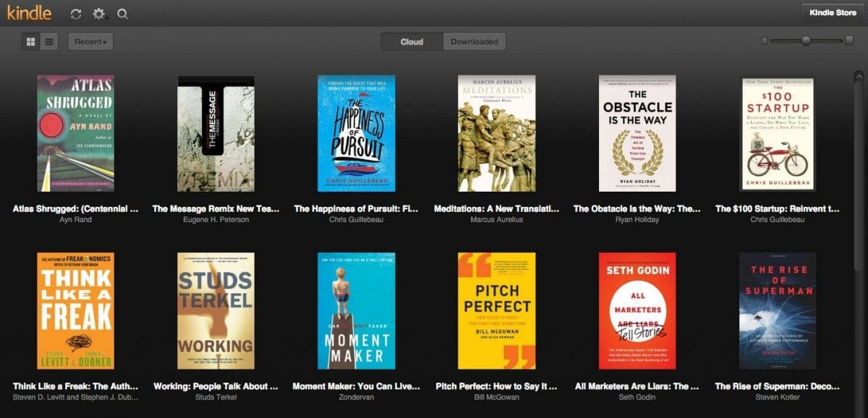Open All Marketers Are Liars cover

point(637,311)
